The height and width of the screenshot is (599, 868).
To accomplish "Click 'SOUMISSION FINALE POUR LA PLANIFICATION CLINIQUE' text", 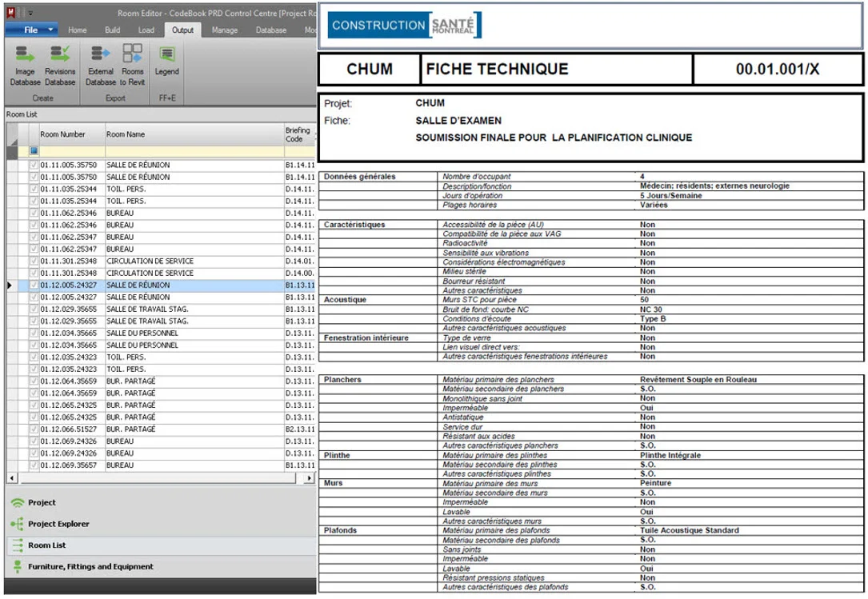I will coord(554,138).
